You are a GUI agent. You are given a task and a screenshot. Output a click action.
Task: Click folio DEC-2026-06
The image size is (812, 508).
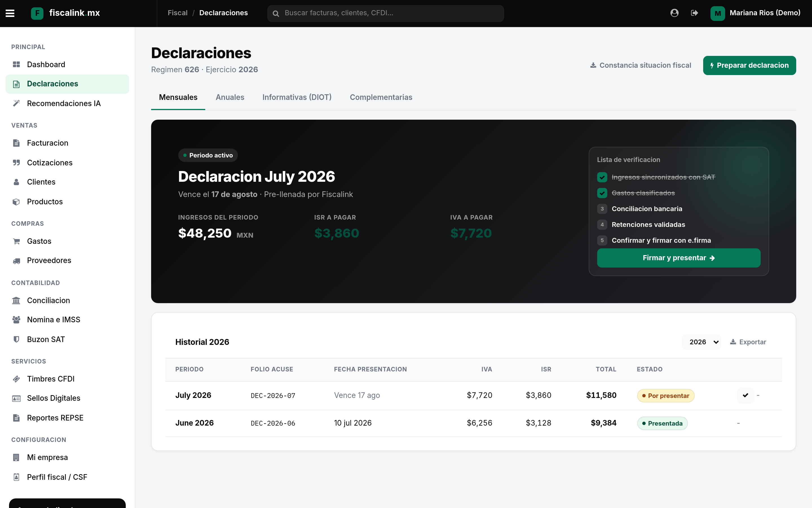click(x=273, y=423)
